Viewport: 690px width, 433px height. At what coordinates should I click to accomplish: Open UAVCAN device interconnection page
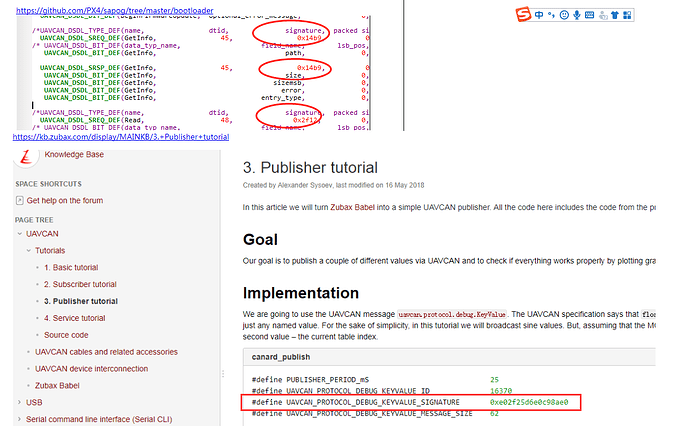[92, 369]
